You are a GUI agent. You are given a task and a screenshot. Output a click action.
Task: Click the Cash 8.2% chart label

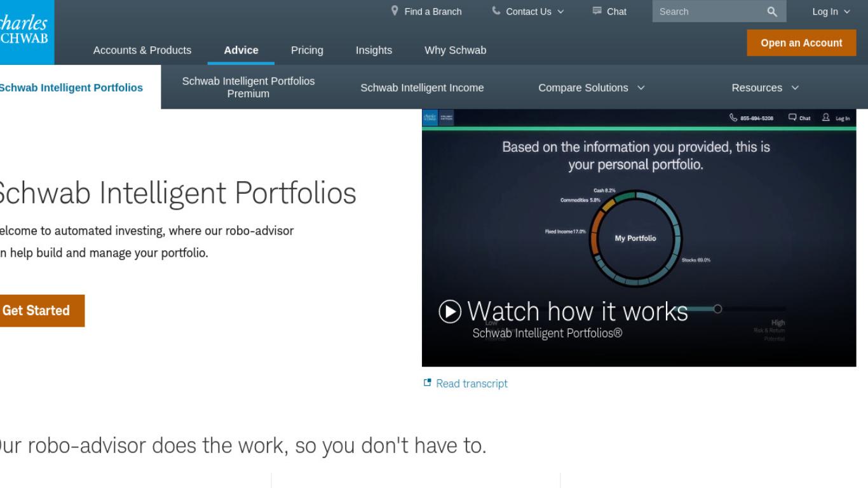(604, 191)
